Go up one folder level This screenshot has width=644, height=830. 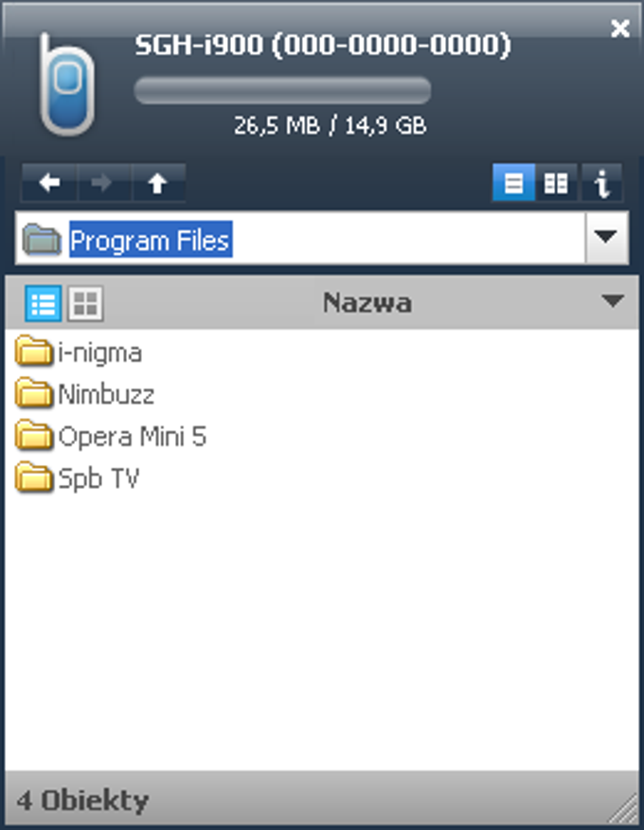[158, 183]
